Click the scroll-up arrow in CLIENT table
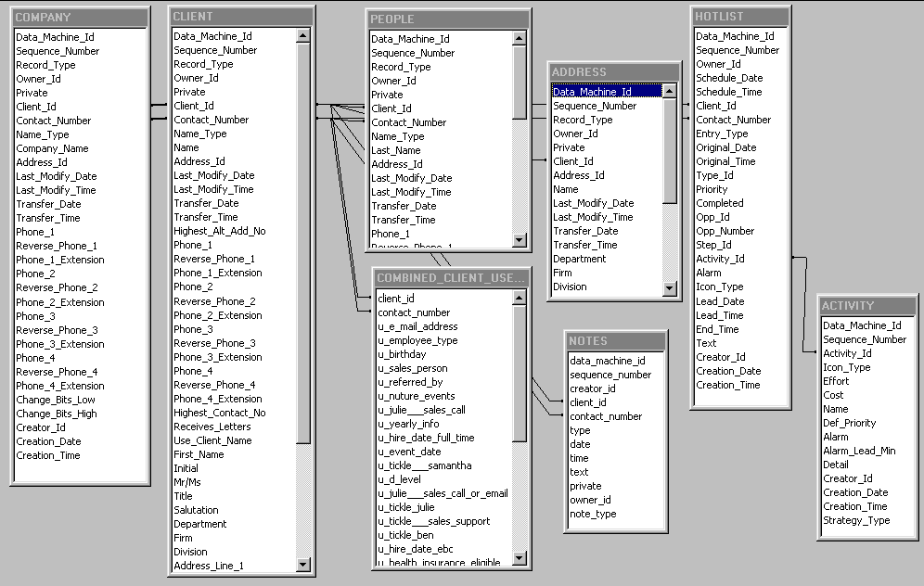This screenshot has width=924, height=586. click(303, 36)
